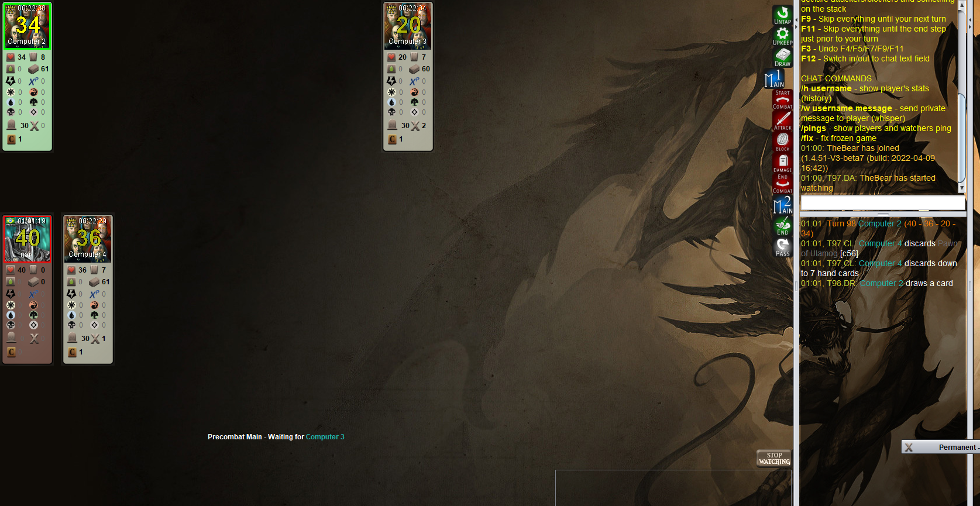Click the Untap phase icon
The width and height of the screenshot is (980, 506).
(x=782, y=15)
